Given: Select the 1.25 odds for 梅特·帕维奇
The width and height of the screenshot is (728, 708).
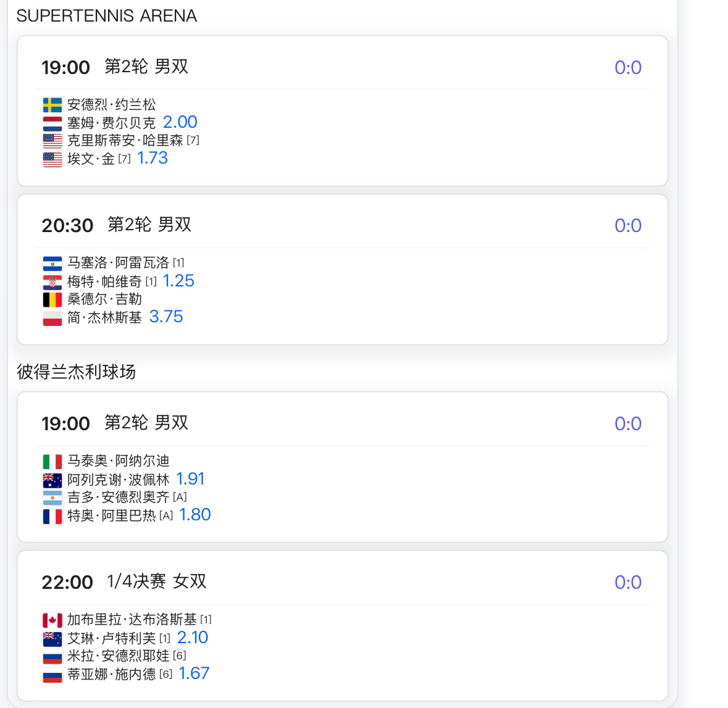Looking at the screenshot, I should tap(178, 281).
